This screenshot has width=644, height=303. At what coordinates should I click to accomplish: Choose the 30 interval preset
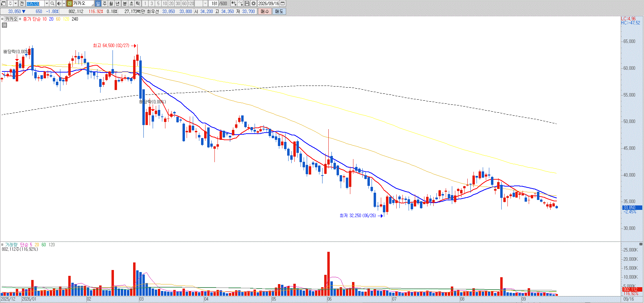tap(178, 3)
